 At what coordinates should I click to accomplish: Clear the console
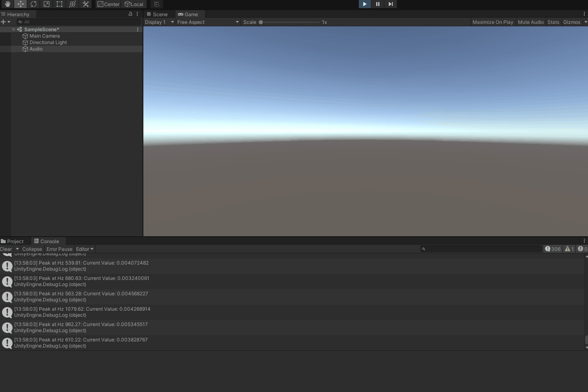[6, 249]
